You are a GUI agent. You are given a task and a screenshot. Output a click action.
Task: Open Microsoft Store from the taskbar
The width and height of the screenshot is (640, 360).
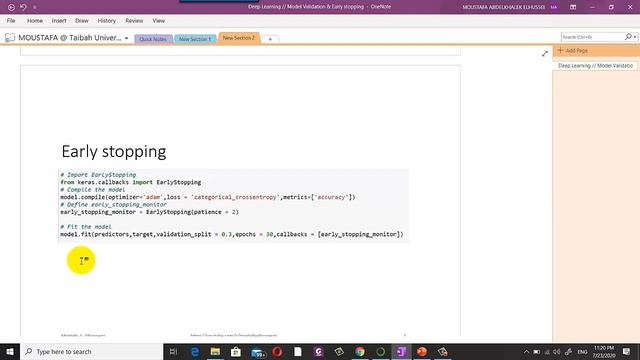(x=236, y=351)
